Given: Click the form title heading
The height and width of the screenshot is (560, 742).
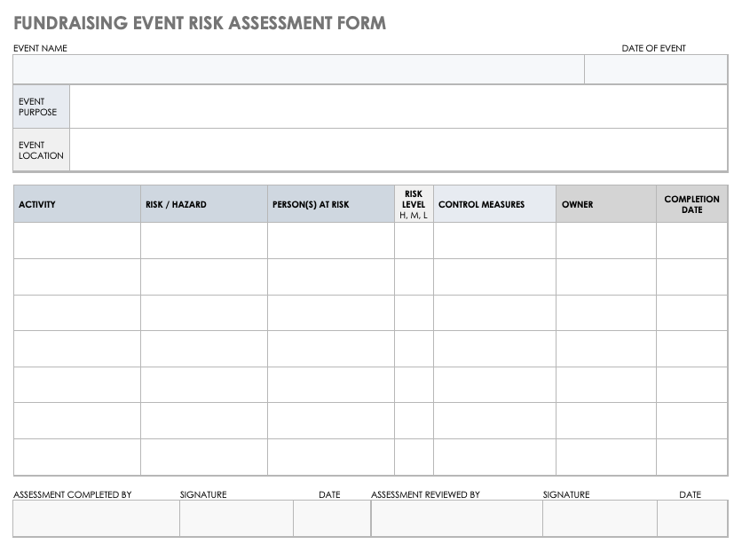Looking at the screenshot, I should click(200, 23).
